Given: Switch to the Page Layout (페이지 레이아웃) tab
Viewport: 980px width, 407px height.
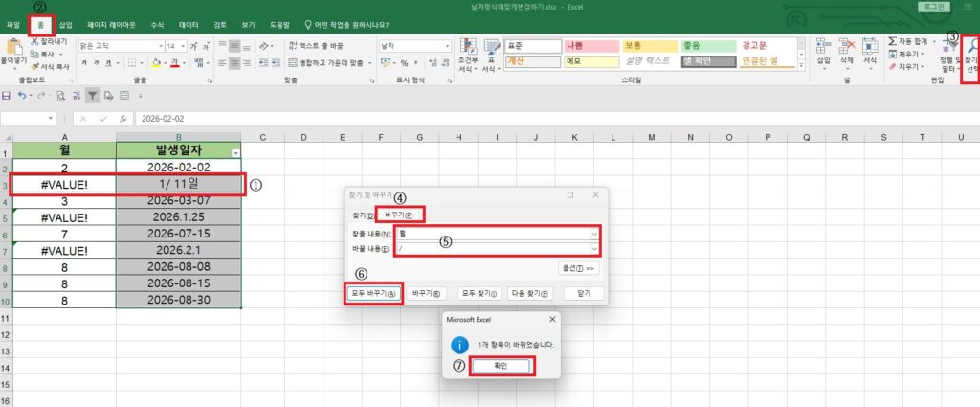Looking at the screenshot, I should pos(111,25).
